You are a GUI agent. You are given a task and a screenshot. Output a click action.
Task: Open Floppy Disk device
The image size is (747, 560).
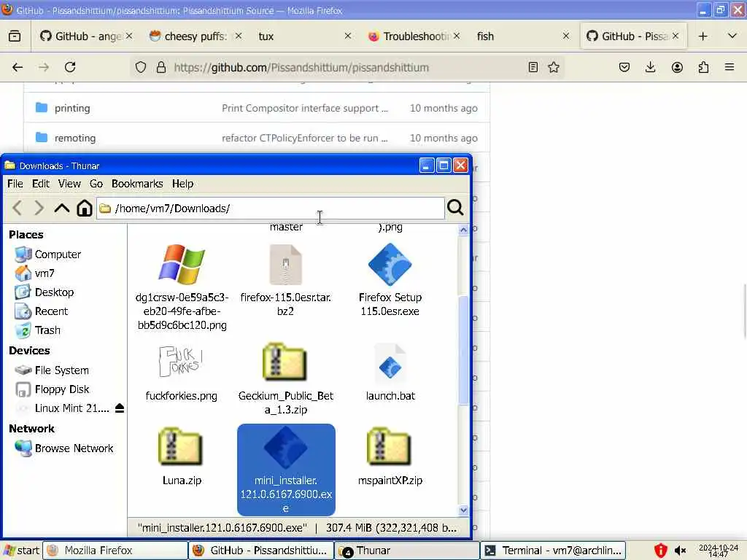point(52,389)
